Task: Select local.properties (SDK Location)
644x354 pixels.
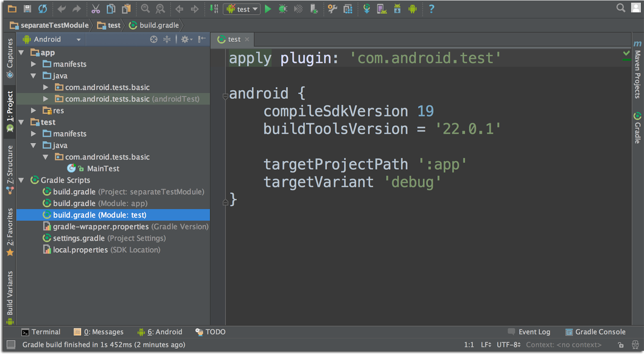Action: [101, 250]
